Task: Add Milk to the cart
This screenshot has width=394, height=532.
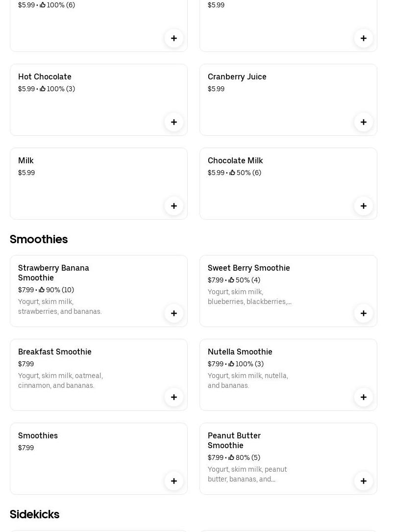Action: pos(174,206)
